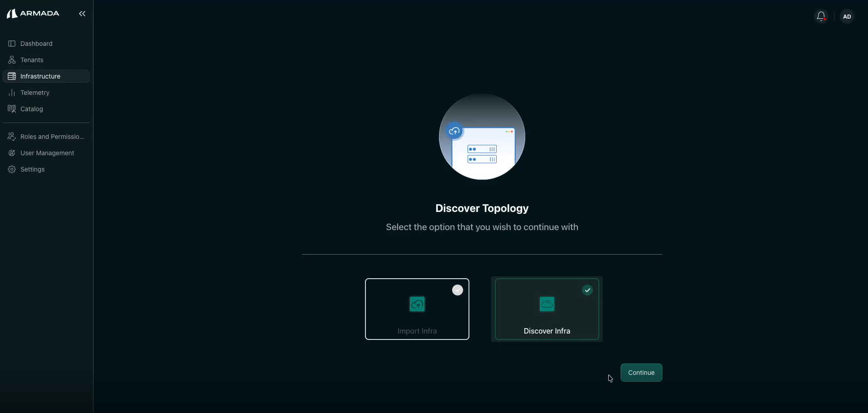Open application Settings
868x413 pixels.
(x=32, y=169)
